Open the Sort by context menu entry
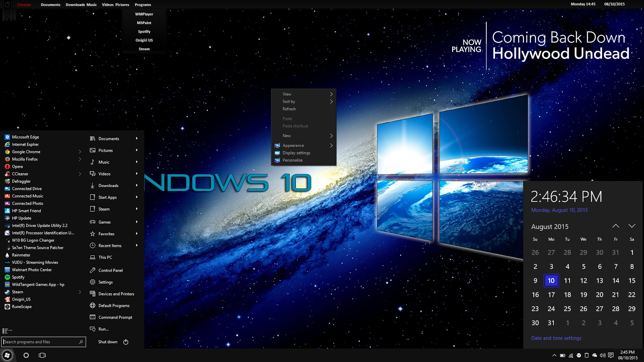644x362 pixels. pos(304,102)
